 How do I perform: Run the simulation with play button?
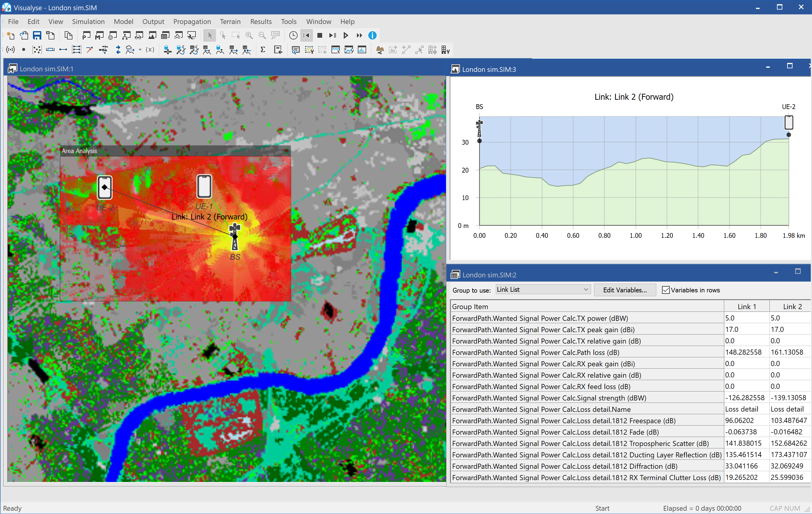pos(346,35)
